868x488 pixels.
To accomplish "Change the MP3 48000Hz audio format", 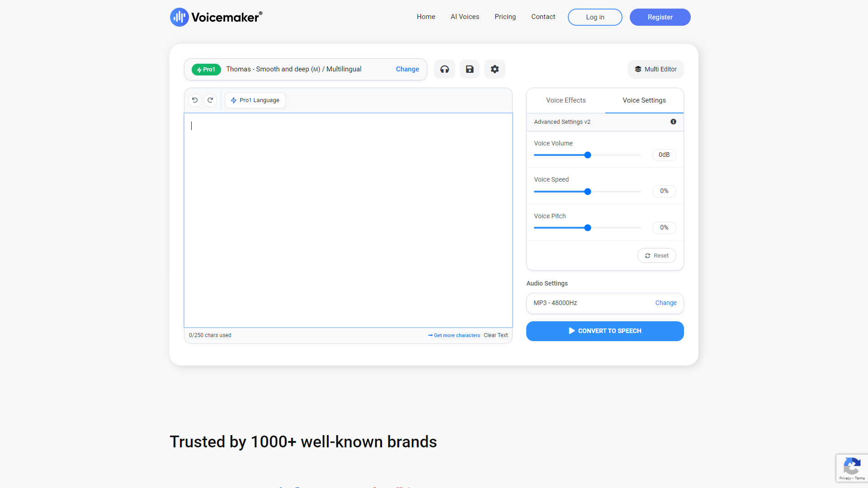I will point(665,303).
